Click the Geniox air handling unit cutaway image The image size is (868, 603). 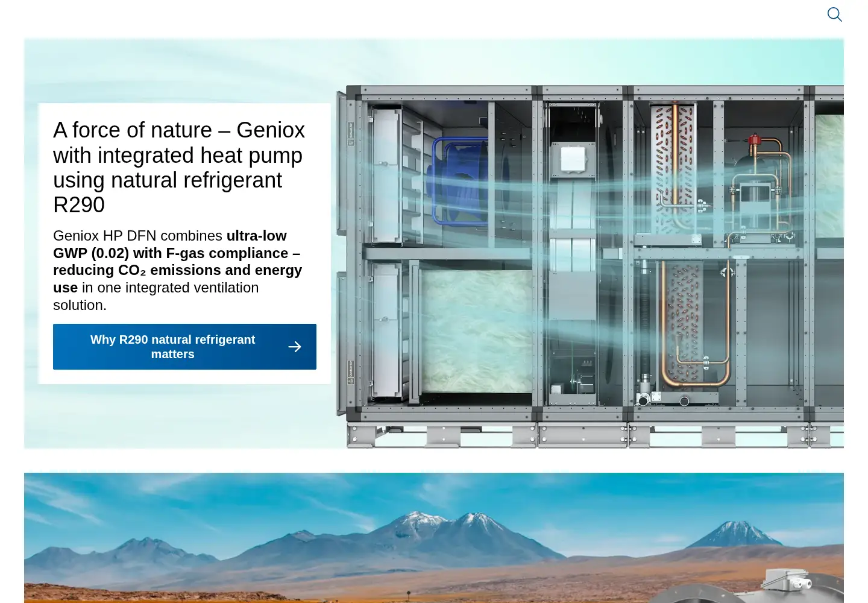coord(590,267)
